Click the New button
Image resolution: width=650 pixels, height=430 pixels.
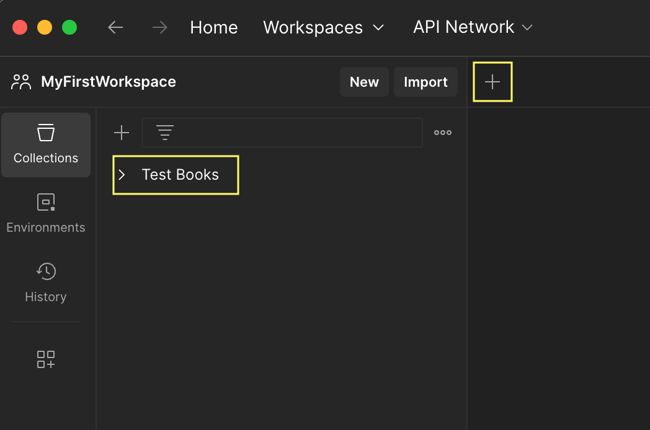pos(364,82)
